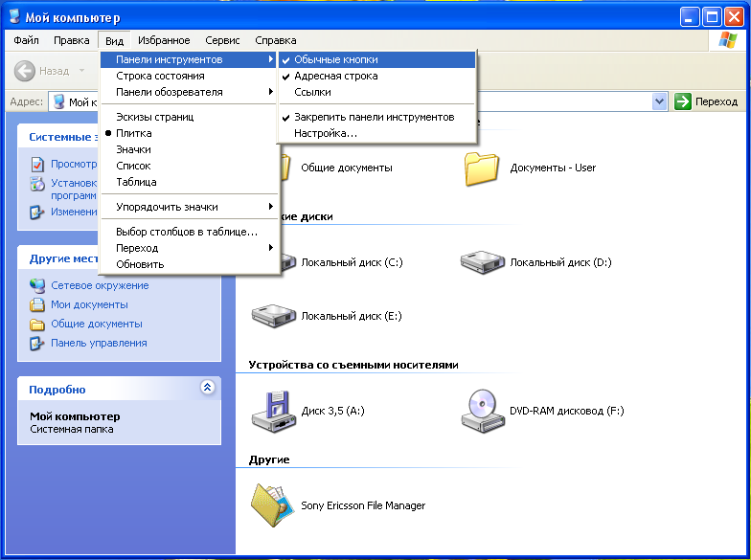Click the My Computer icon in address bar
Image resolution: width=751 pixels, height=560 pixels.
click(x=59, y=101)
